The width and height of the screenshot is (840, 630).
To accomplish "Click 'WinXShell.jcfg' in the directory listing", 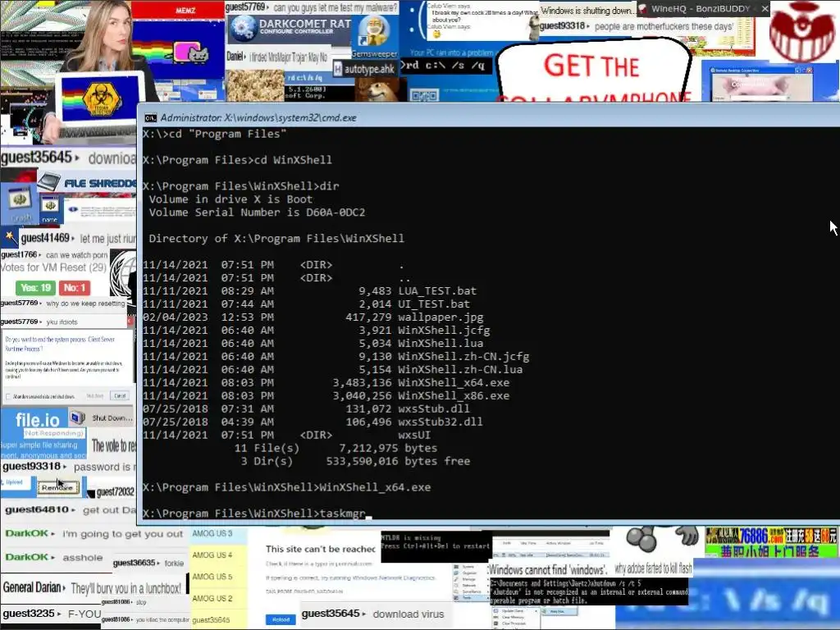I will click(x=444, y=330).
